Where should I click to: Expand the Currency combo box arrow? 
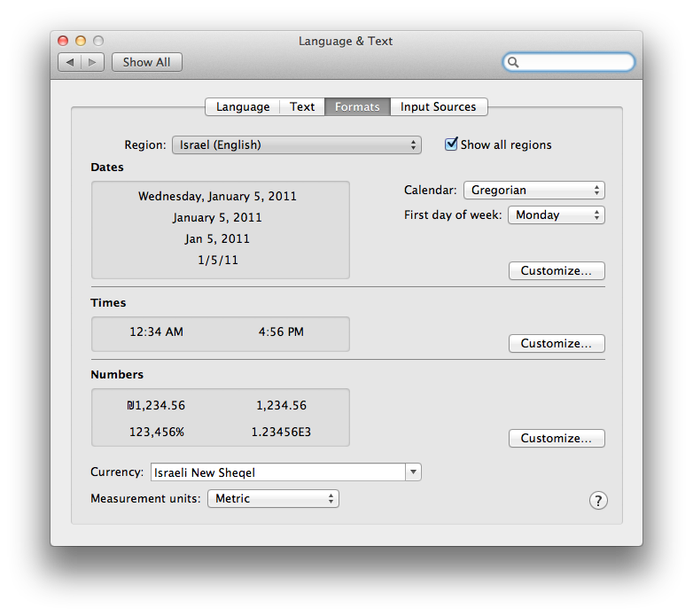(x=413, y=472)
